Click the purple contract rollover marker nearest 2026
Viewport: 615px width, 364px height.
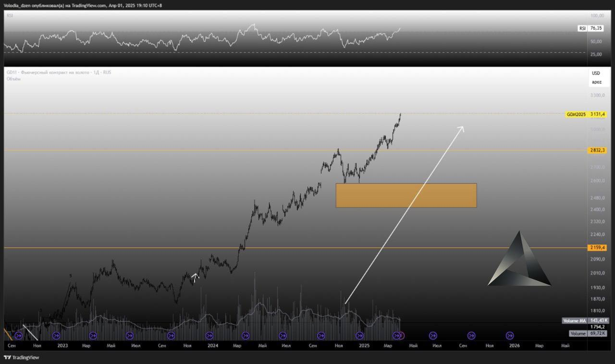[x=510, y=336]
